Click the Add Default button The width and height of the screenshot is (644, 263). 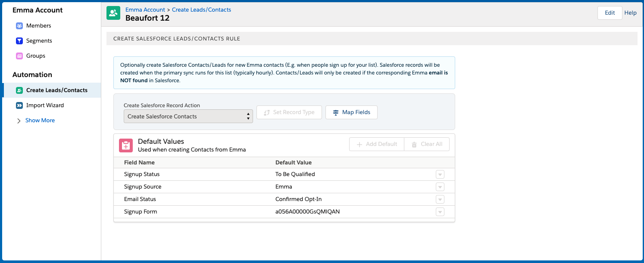click(377, 144)
